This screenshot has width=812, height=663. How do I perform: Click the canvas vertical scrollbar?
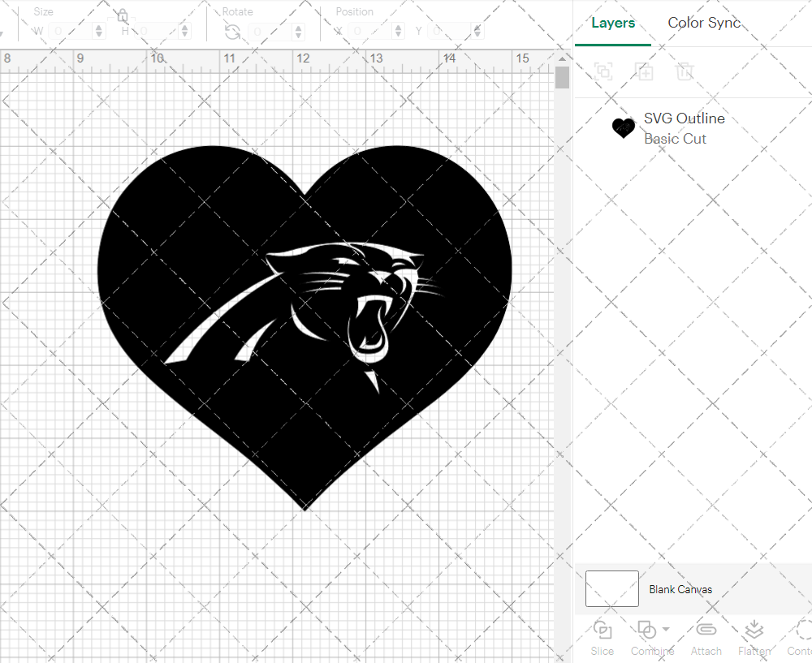click(562, 78)
